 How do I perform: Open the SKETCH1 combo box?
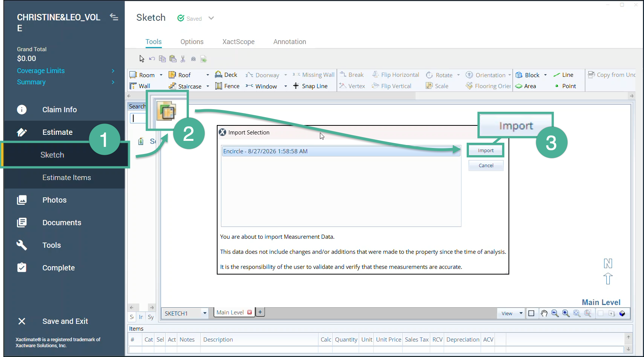[185, 313]
